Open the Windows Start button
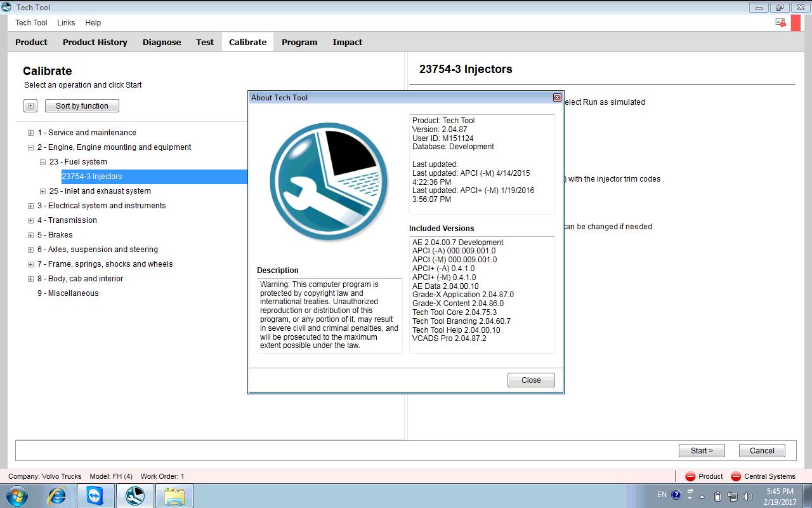Image resolution: width=812 pixels, height=508 pixels. point(17,495)
